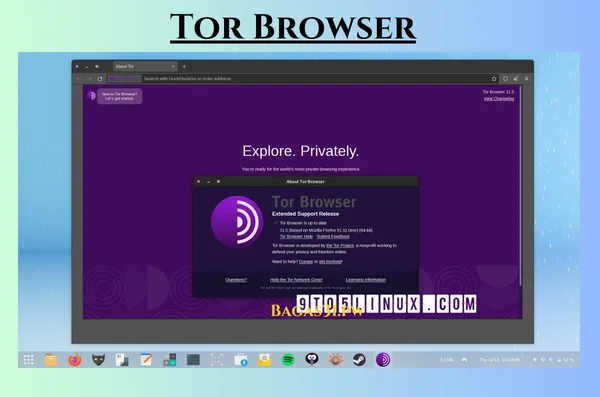Launch the text editor notepad icon

[146, 360]
